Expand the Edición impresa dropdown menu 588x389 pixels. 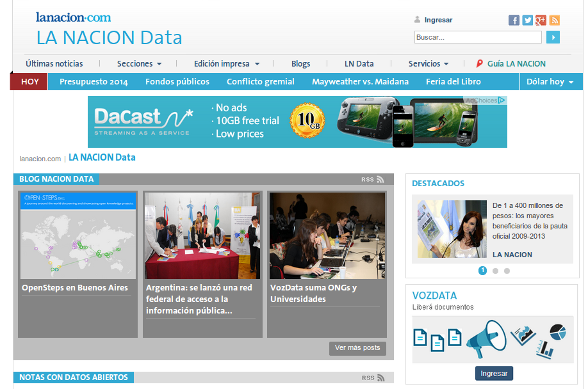(227, 63)
